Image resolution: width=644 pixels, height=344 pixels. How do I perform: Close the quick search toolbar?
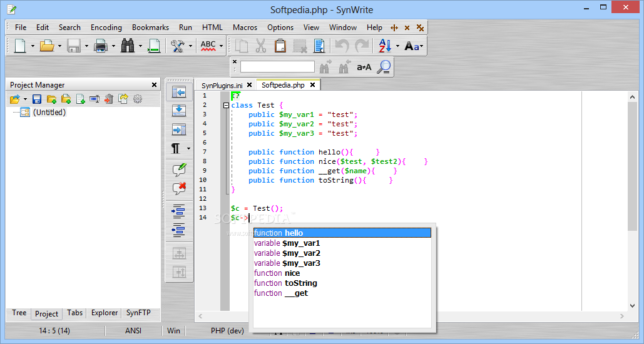[235, 61]
